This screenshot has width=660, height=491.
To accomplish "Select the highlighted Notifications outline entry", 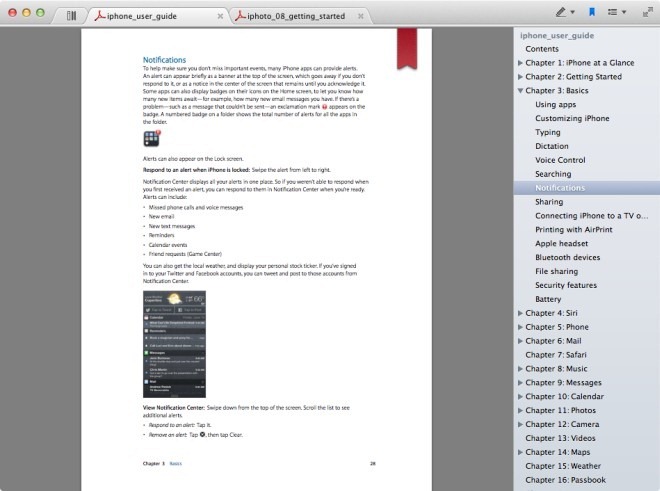I will [587, 188].
